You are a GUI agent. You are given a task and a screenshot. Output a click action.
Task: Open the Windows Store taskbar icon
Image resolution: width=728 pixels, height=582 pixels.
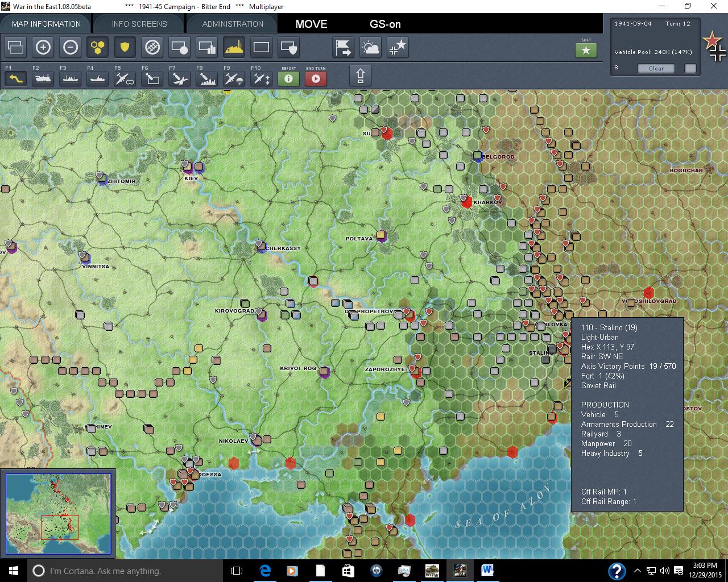(348, 571)
